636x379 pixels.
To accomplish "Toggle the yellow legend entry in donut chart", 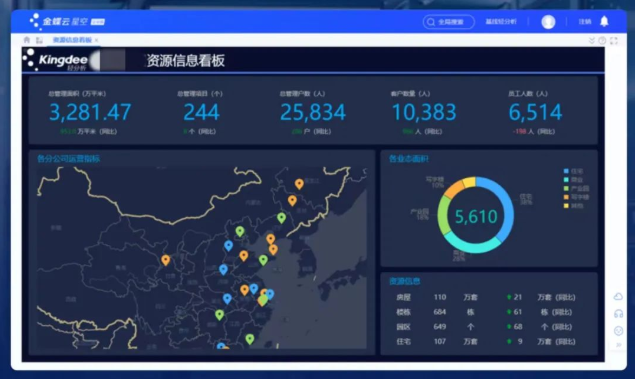I will pyautogui.click(x=573, y=206).
